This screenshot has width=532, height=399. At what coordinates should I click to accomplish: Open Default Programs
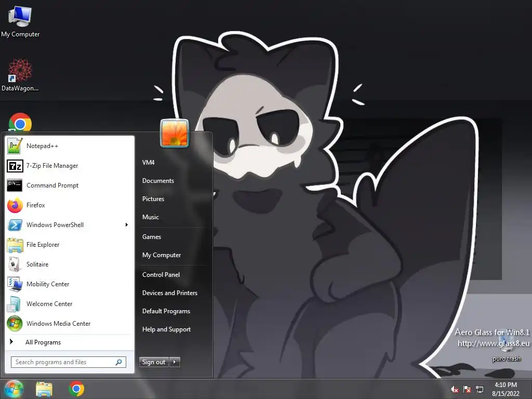point(166,311)
